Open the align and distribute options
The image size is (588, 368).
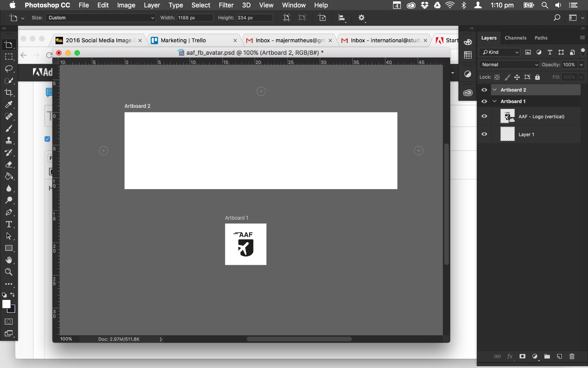342,18
